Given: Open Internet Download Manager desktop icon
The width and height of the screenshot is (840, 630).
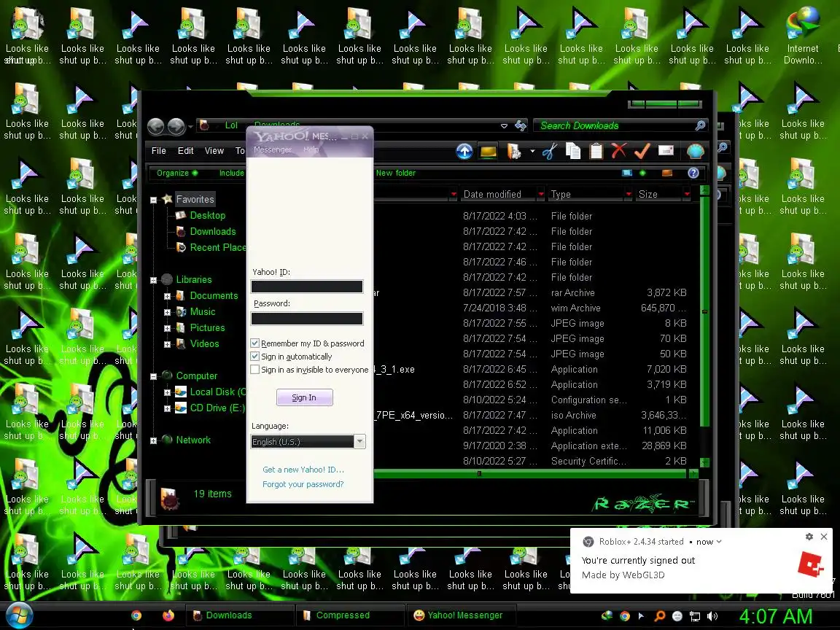Looking at the screenshot, I should point(803,35).
